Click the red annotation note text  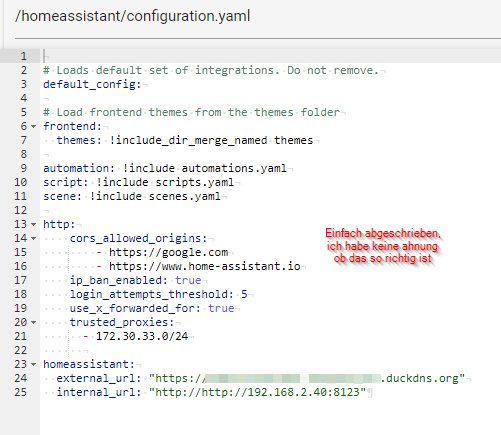(x=382, y=246)
